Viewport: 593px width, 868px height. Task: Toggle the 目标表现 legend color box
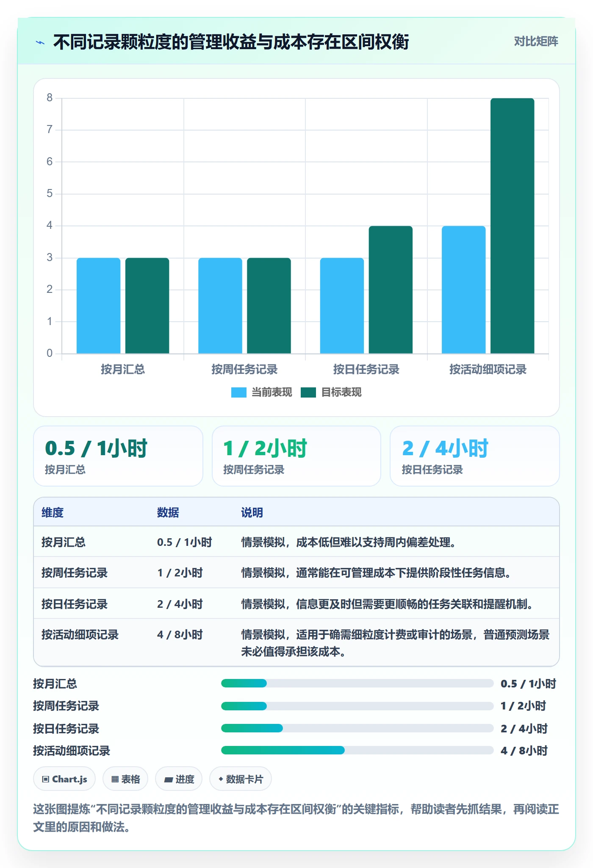308,392
